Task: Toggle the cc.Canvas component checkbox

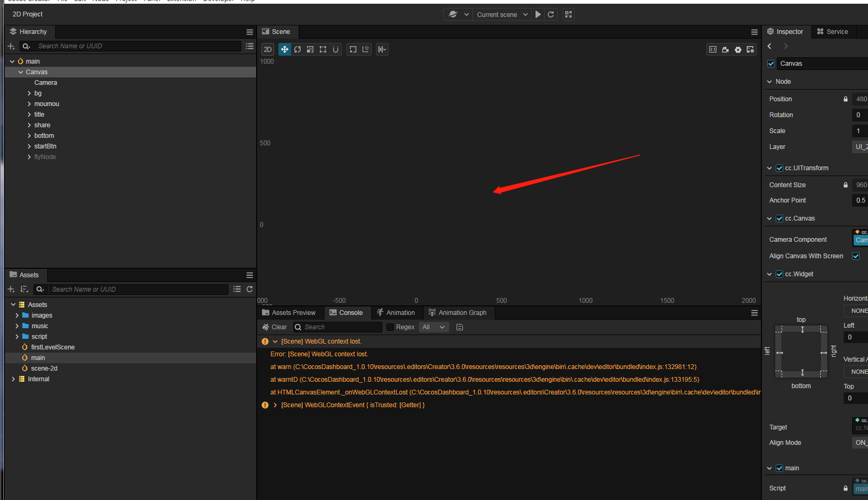Action: pos(779,218)
